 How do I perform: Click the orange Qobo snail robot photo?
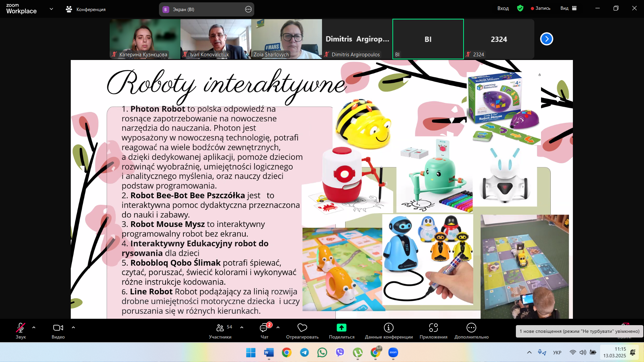point(342,269)
